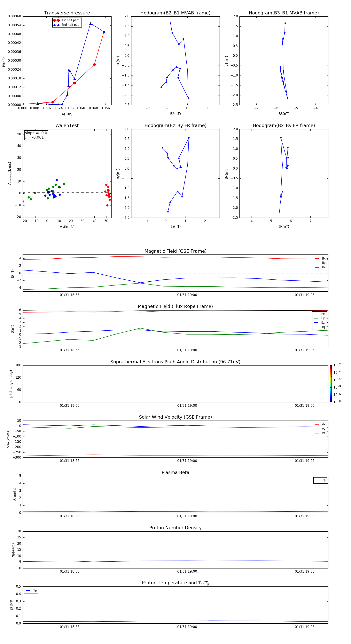Viewport: 351px width, 644px height.
Task: Click the 'Pt(nPa)' y-axis label
Action: click(4, 61)
